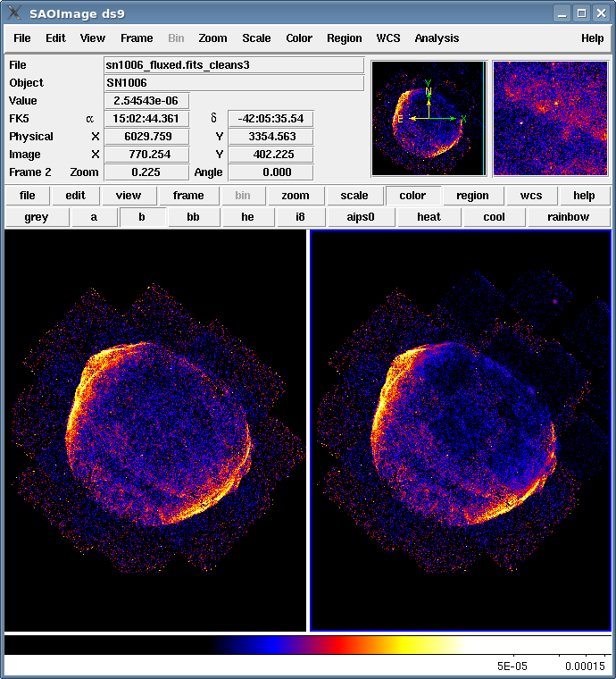Select the grey colormap button
Screen dimensions: 616x679
pyautogui.click(x=37, y=217)
